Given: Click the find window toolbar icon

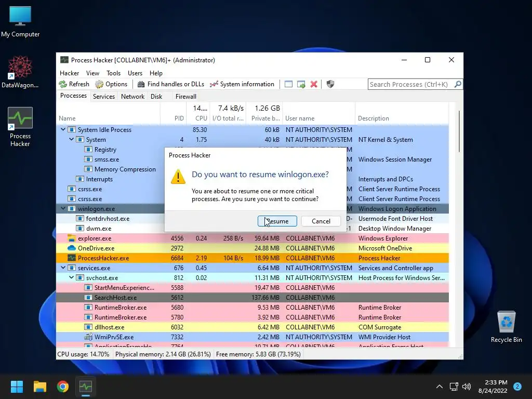Looking at the screenshot, I should 288,84.
